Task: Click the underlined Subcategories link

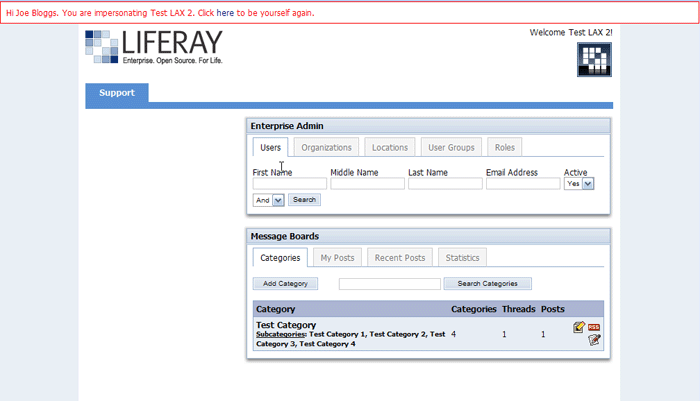Action: (x=281, y=334)
